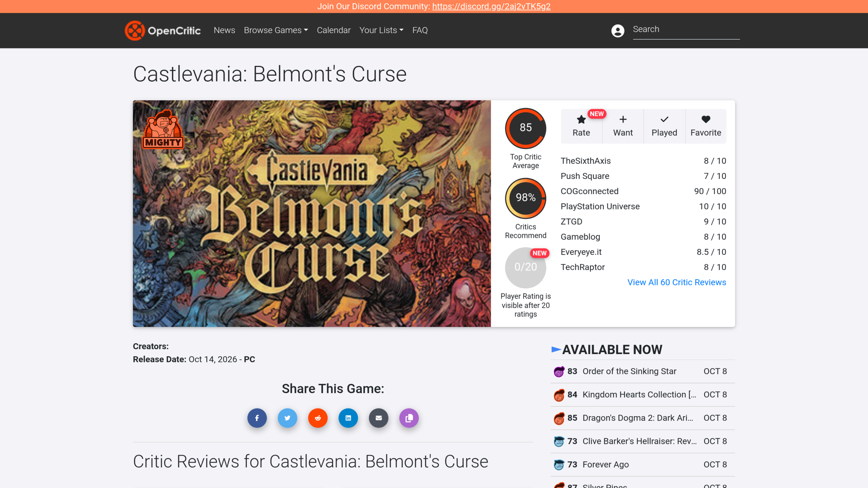Click the PC platform label
Image resolution: width=868 pixels, height=488 pixels.
pyautogui.click(x=249, y=359)
